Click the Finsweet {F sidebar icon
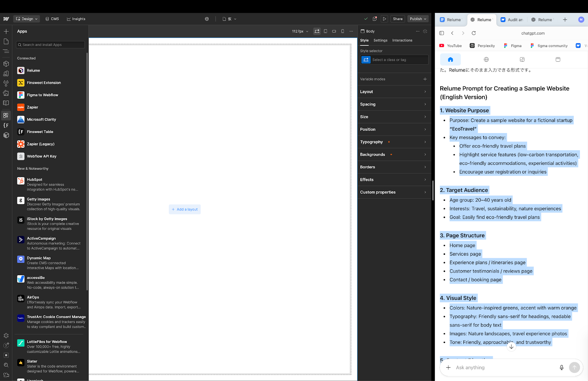 click(6, 125)
